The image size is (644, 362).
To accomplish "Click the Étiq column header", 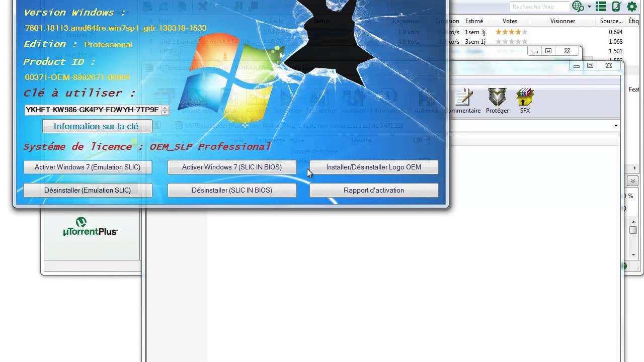I will coord(634,21).
